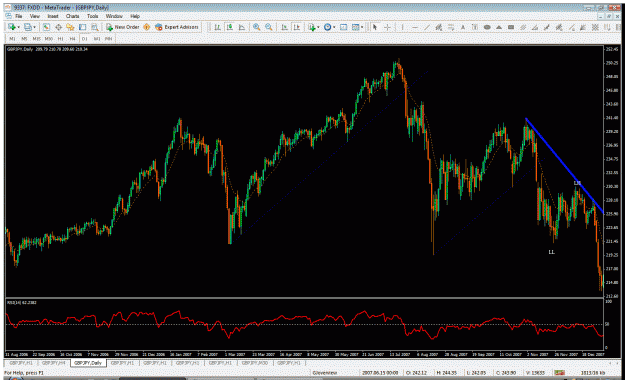Launch MetaEditor yellow diamond icon
The width and height of the screenshot is (625, 380).
147,27
